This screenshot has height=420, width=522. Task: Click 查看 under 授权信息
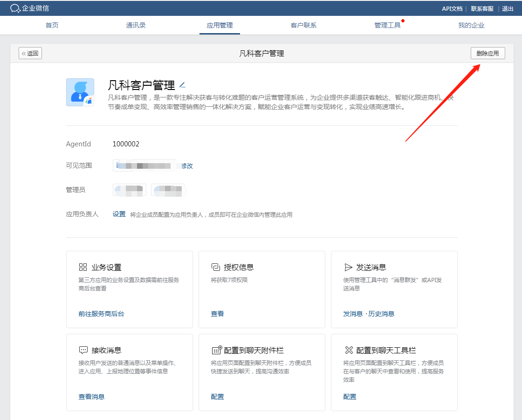(217, 314)
